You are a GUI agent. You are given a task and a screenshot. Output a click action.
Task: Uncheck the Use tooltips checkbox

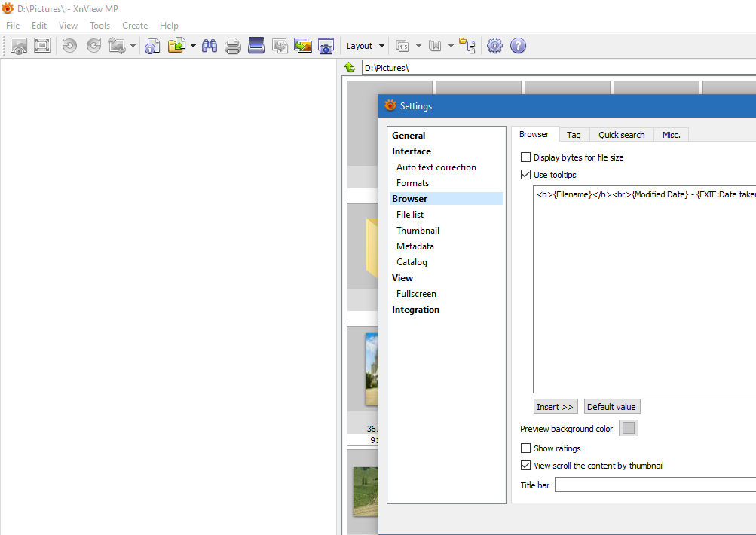pos(526,175)
